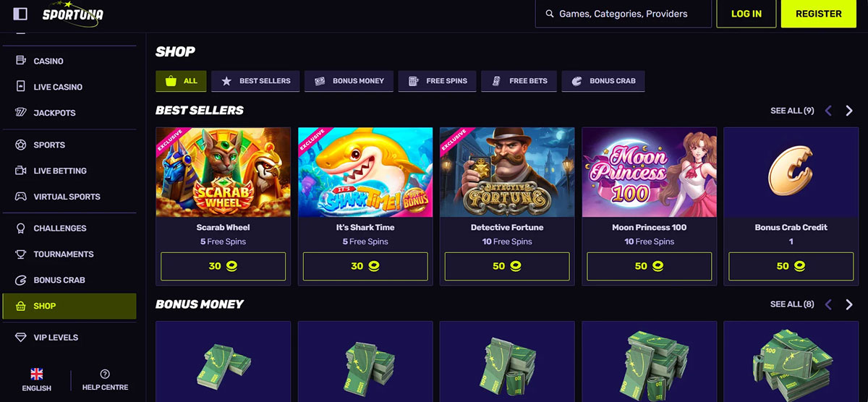Image resolution: width=868 pixels, height=402 pixels.
Task: Open the Help Centre
Action: pyautogui.click(x=105, y=380)
